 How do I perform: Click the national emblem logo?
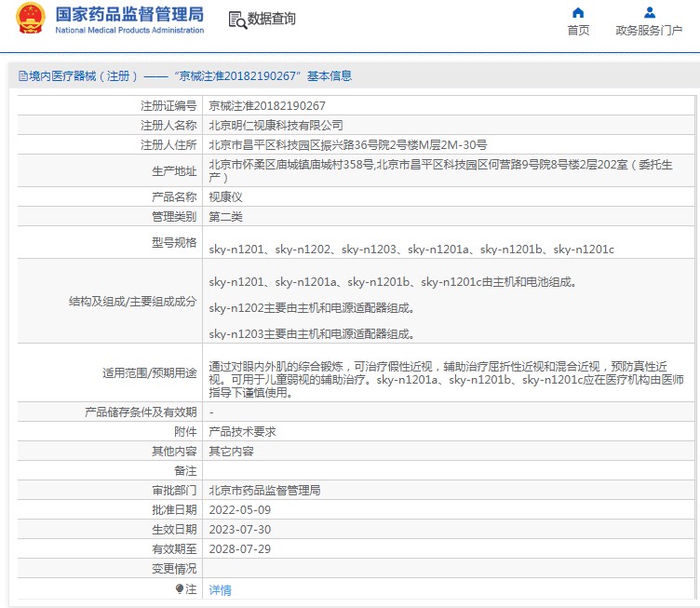point(30,19)
